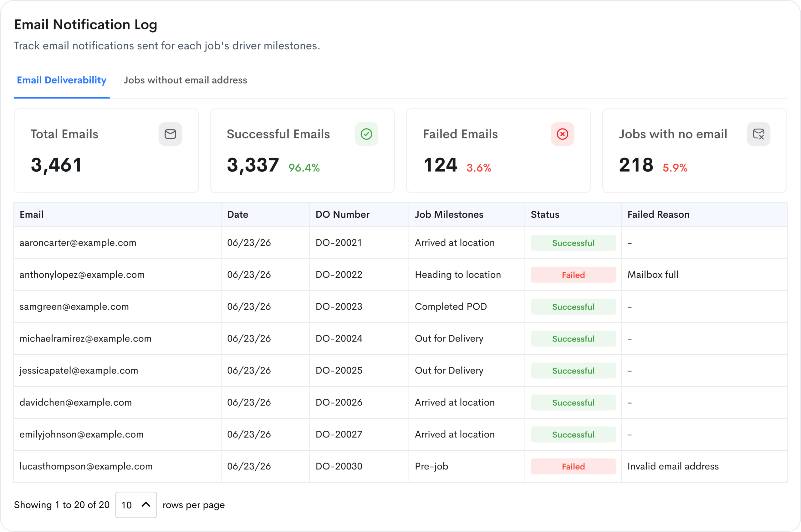Open the Jobs without email address tab
This screenshot has width=801, height=532.
click(x=185, y=80)
